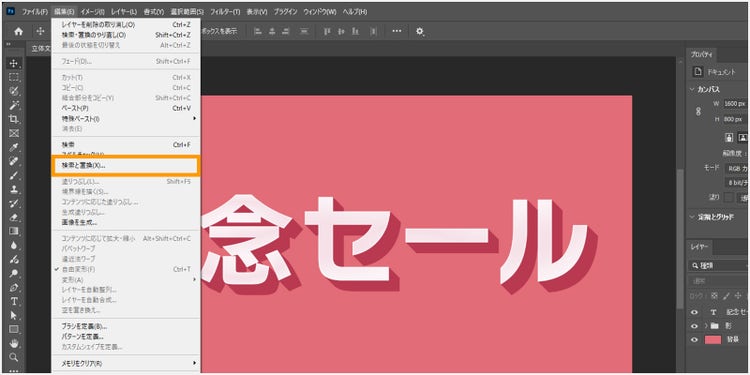
Task: Collapse the カンバス section
Action: [x=692, y=89]
